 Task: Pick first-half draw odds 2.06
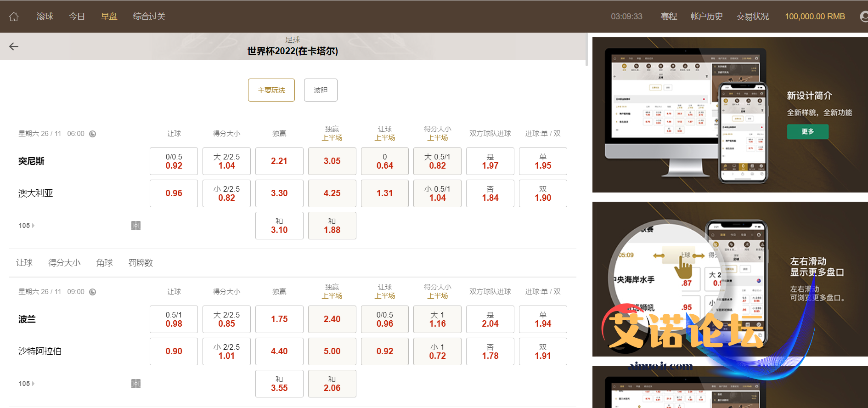pos(332,384)
